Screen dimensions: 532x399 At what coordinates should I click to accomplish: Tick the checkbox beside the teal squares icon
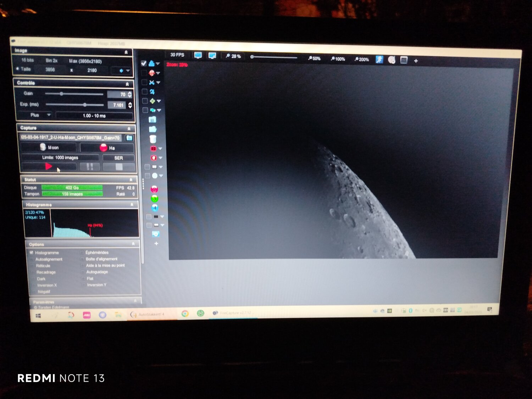coord(145,110)
